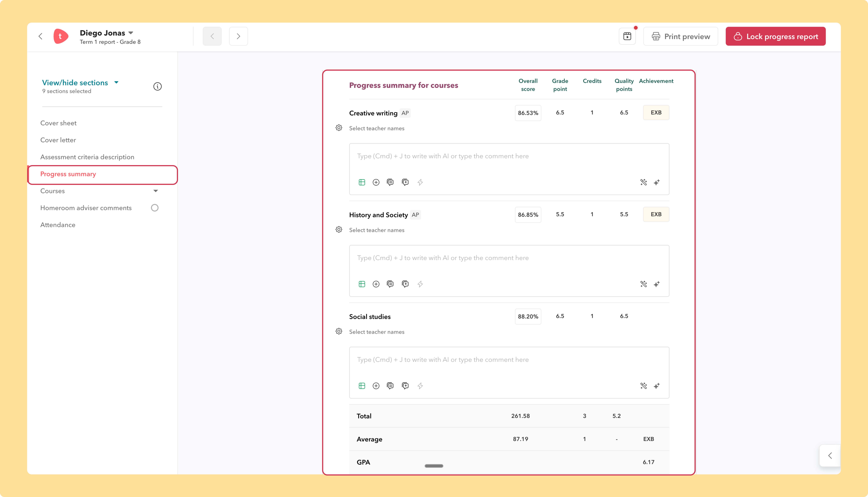This screenshot has width=868, height=497.
Task: Click the back arrow beside the logo
Action: (x=41, y=36)
